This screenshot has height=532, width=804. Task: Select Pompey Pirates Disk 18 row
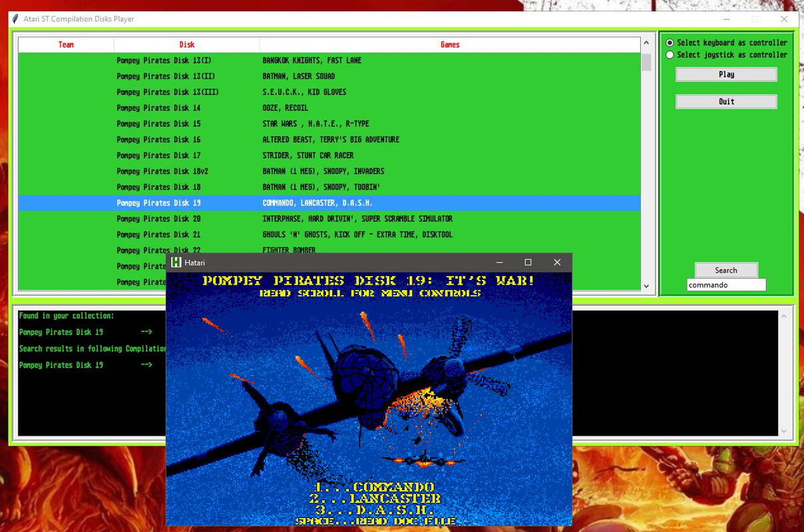329,188
